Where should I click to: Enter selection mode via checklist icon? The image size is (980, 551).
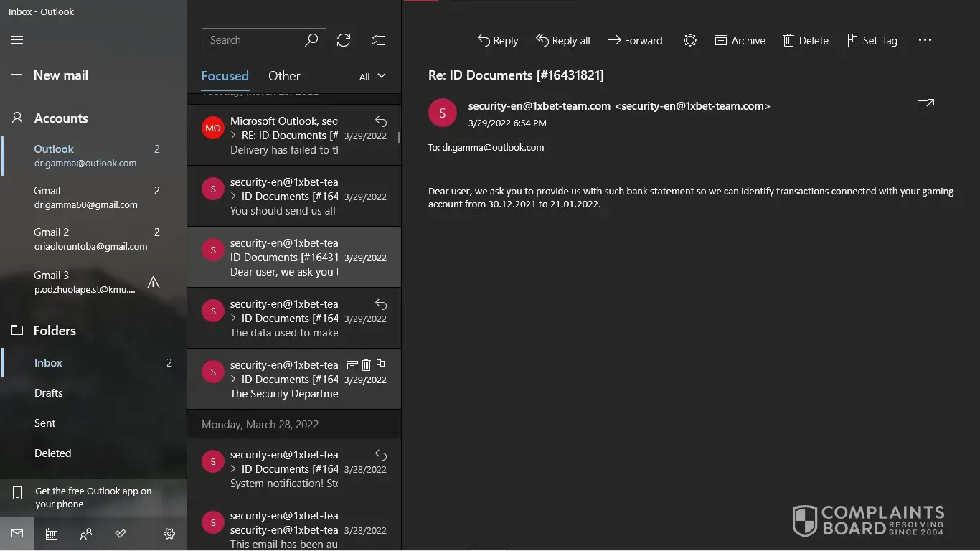click(x=378, y=40)
